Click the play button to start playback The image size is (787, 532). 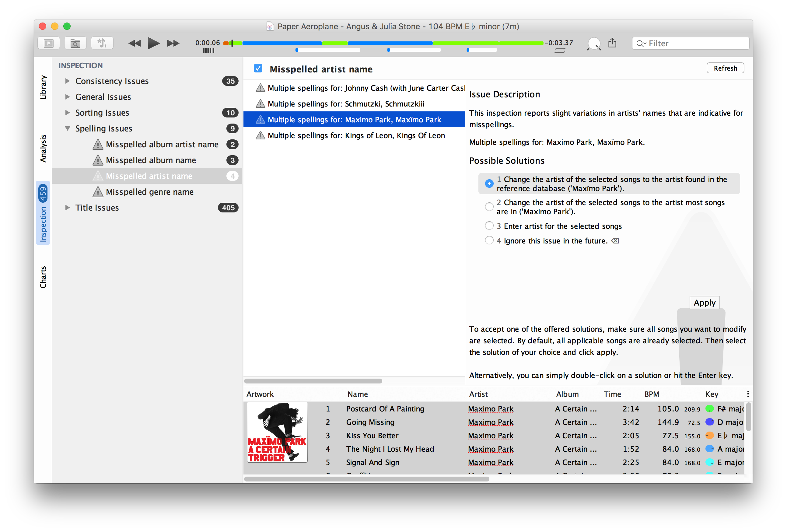point(153,43)
